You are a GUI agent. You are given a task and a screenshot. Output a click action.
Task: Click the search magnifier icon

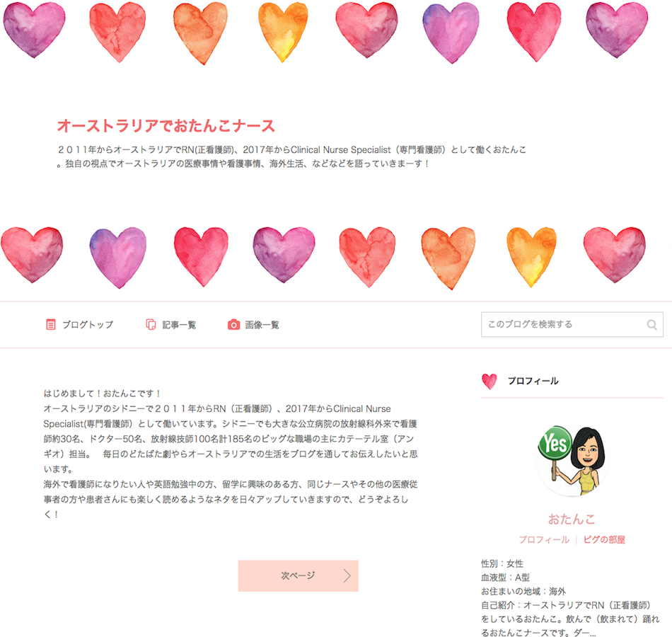click(x=652, y=325)
